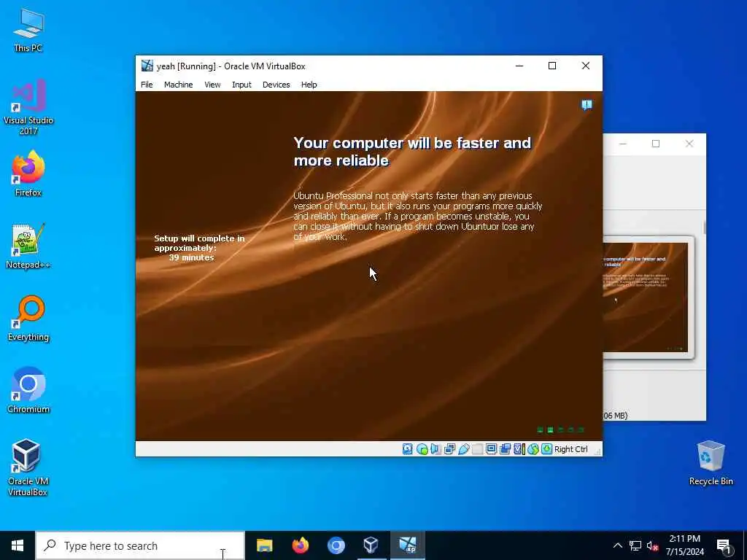Click the mouse integration indicator icon

pyautogui.click(x=533, y=449)
